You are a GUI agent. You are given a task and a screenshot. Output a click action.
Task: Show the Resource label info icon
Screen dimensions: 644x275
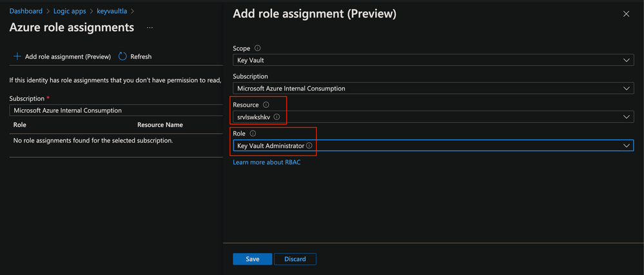tap(266, 105)
